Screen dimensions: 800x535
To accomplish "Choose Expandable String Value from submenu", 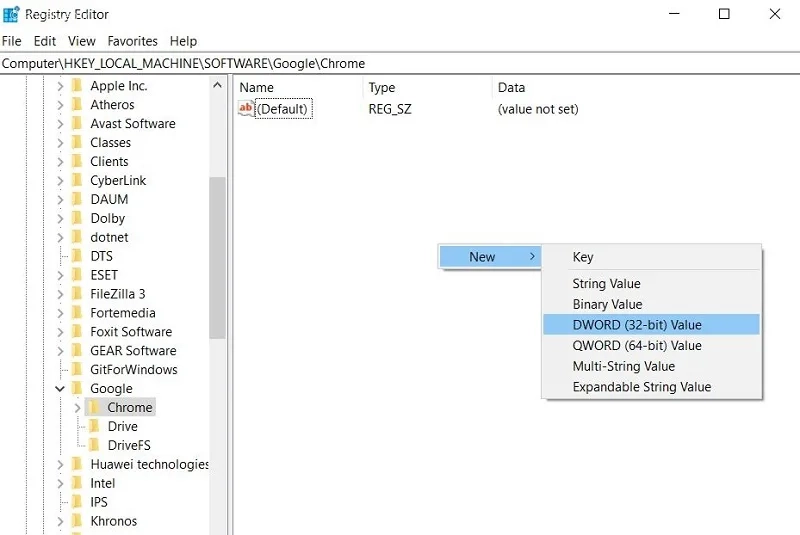I will point(652,387).
